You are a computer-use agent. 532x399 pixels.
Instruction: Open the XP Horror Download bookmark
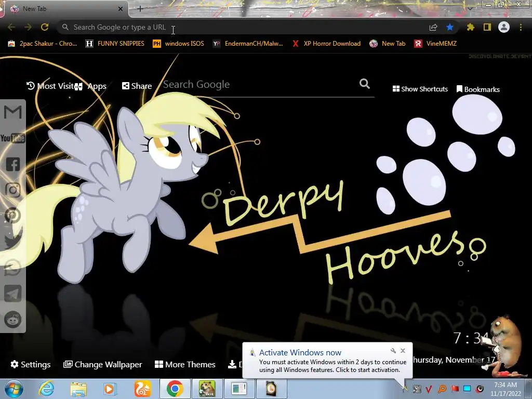click(326, 44)
